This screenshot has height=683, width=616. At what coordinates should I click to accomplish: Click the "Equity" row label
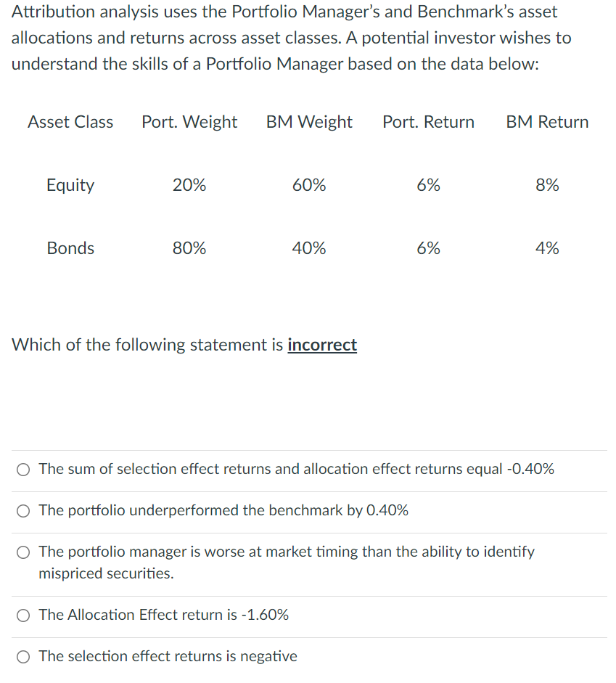pyautogui.click(x=70, y=185)
